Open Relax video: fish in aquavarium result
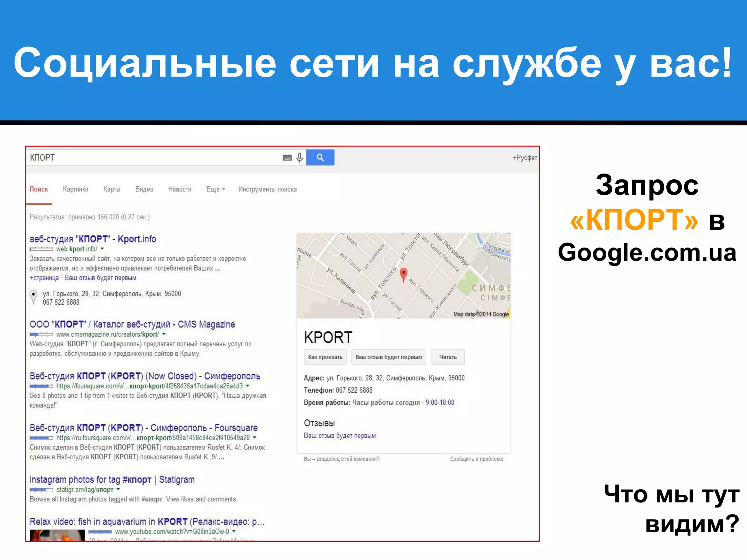The height and width of the screenshot is (560, 747). tap(147, 522)
